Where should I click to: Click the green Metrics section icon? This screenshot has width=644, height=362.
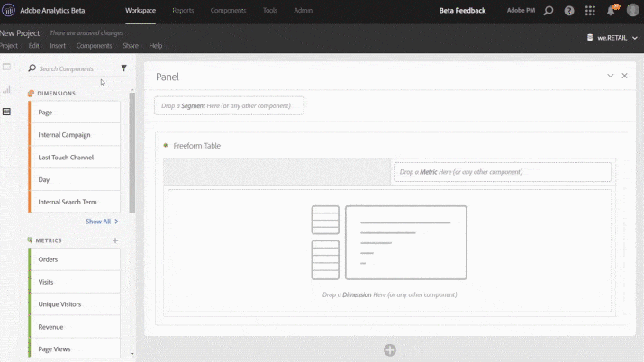pyautogui.click(x=30, y=240)
